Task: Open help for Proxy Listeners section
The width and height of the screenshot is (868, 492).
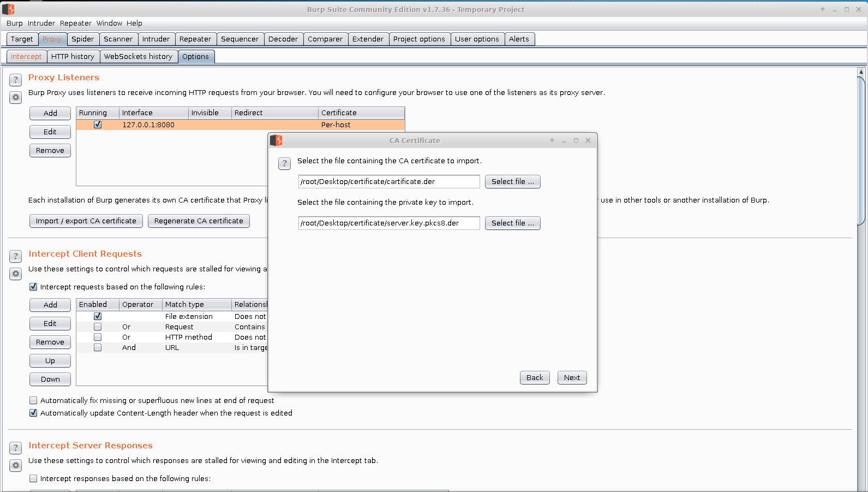Action: [x=16, y=80]
